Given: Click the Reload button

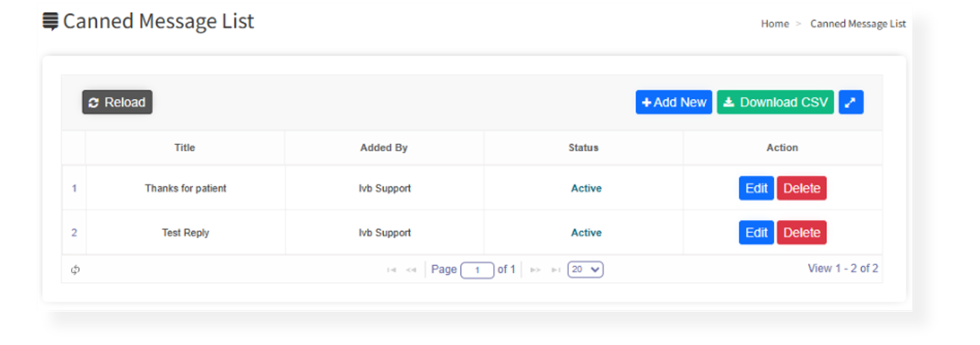Looking at the screenshot, I should coord(117,102).
